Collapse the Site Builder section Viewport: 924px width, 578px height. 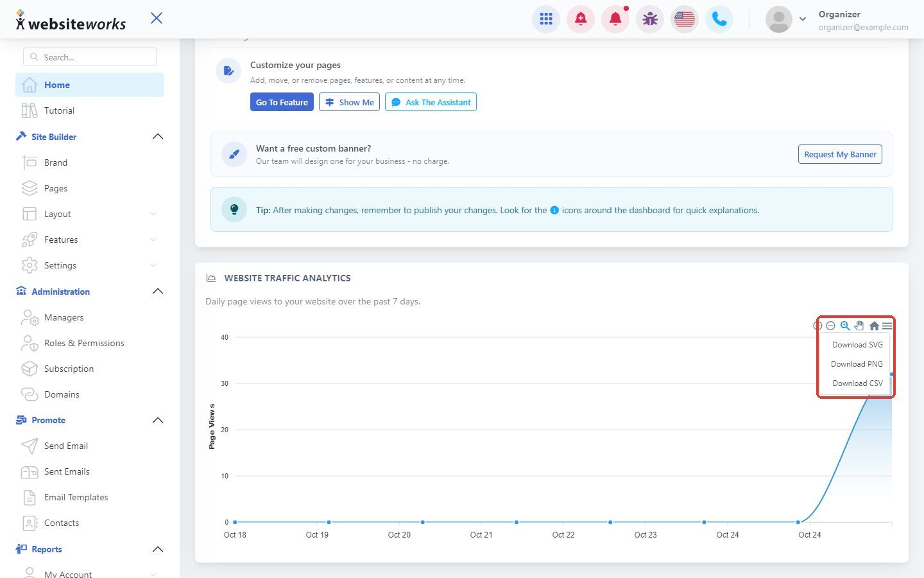(158, 137)
